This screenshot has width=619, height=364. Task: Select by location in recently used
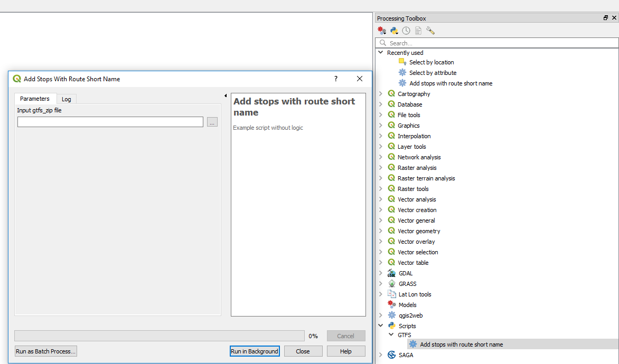[431, 62]
